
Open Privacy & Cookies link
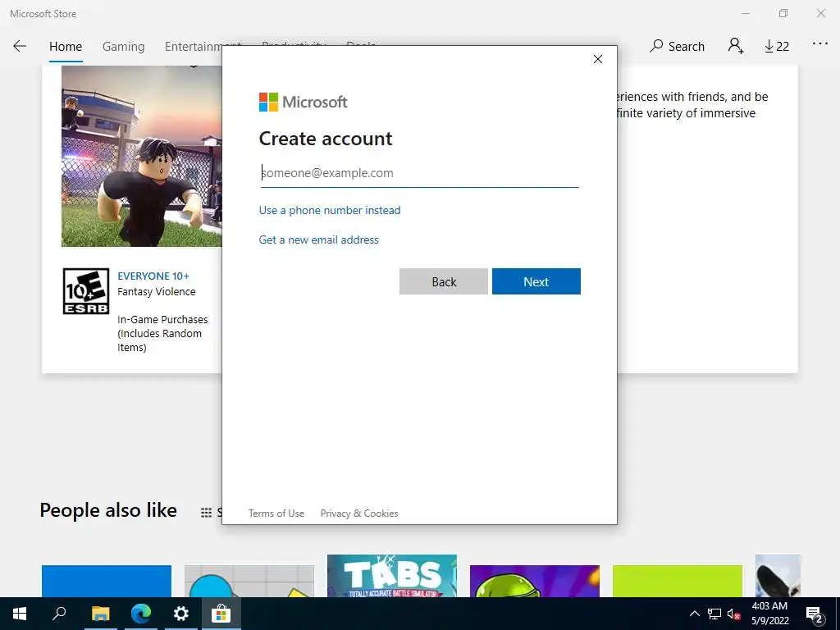359,514
